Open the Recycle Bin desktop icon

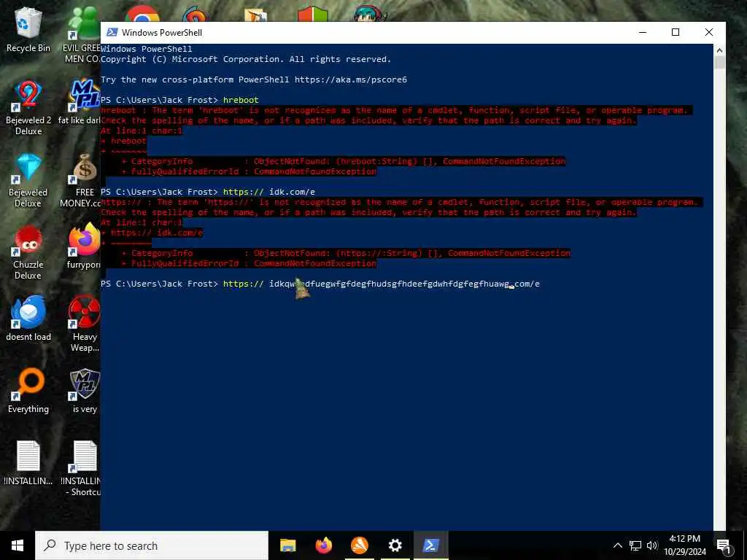pyautogui.click(x=28, y=29)
